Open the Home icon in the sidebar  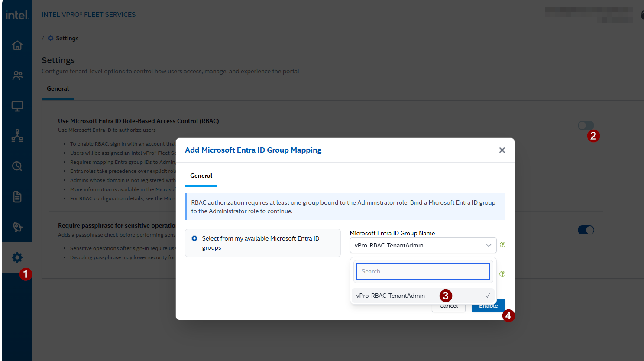pos(17,45)
